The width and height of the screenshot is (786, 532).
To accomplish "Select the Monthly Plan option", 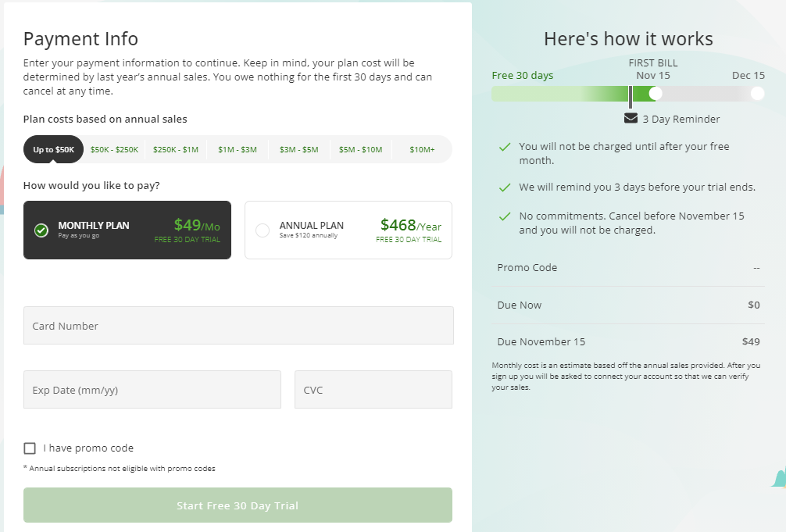I will click(127, 230).
